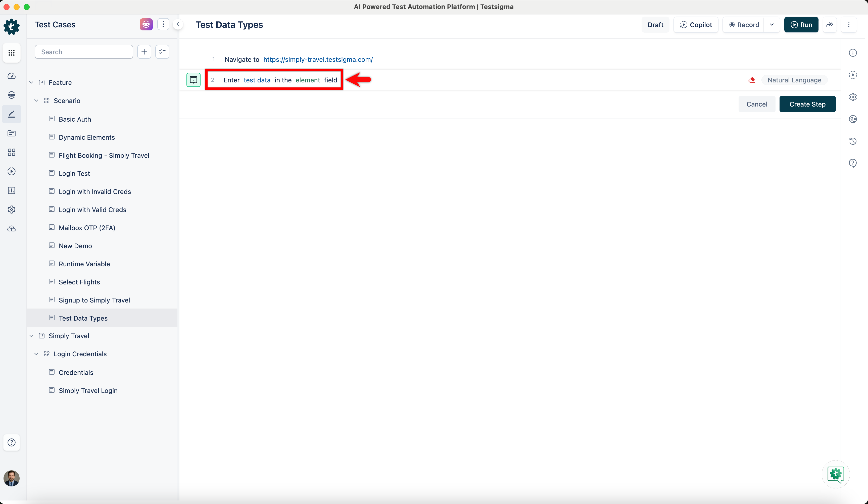Viewport: 868px width, 504px height.
Task: Open the apps grid icon in left rail
Action: pos(11,53)
